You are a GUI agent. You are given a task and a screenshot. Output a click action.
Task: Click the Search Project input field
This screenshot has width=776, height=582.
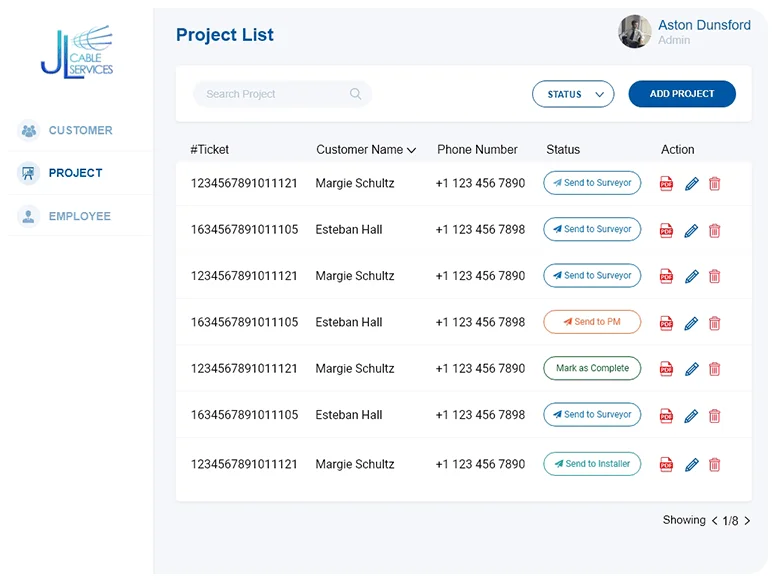[272, 94]
